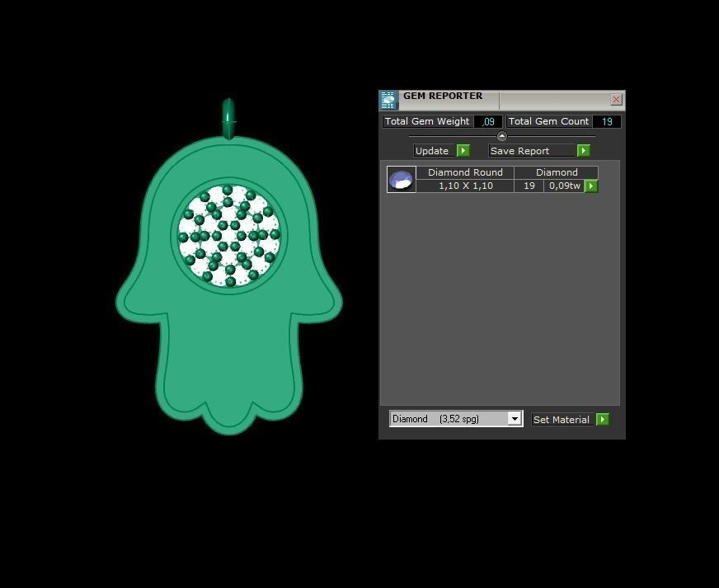Click the GEM REPORTER title text
Image resolution: width=719 pixels, height=588 pixels.
[443, 96]
